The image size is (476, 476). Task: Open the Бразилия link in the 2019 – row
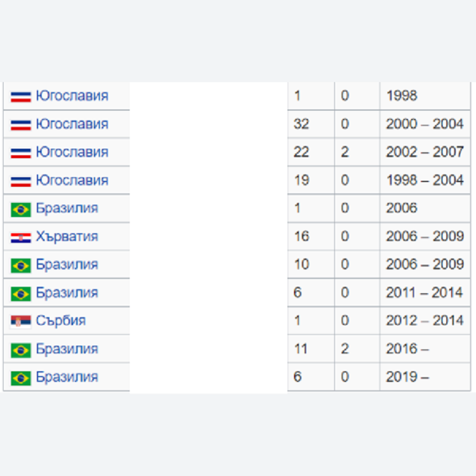pyautogui.click(x=67, y=377)
